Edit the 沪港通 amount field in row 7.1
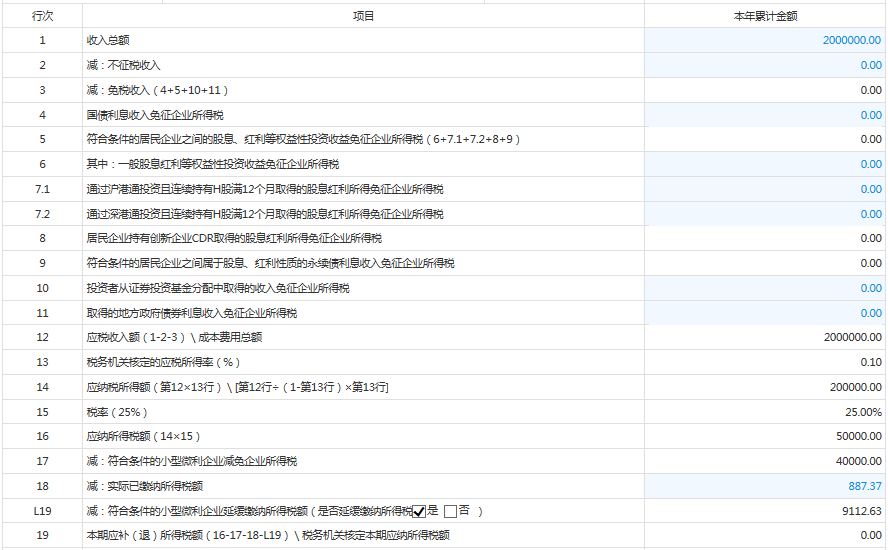Viewport: 888px width, 550px height. (765, 189)
